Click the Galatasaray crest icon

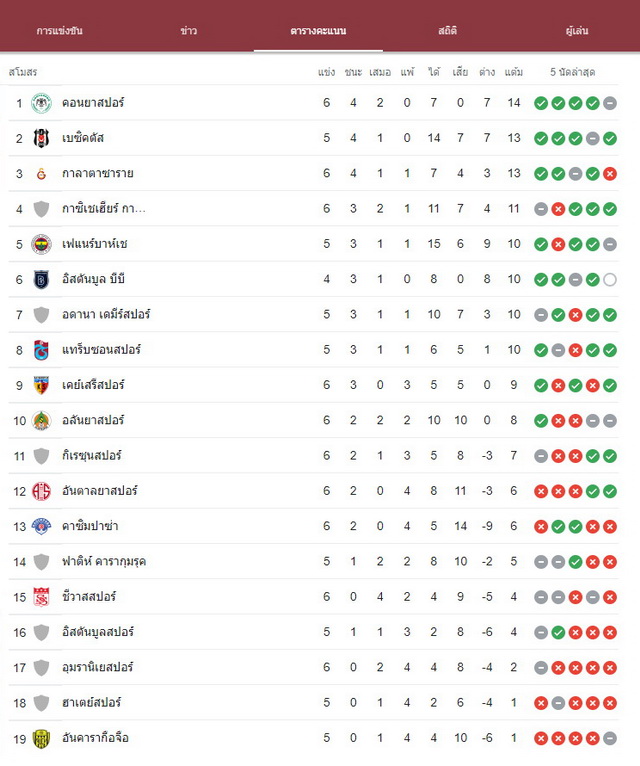pyautogui.click(x=42, y=173)
